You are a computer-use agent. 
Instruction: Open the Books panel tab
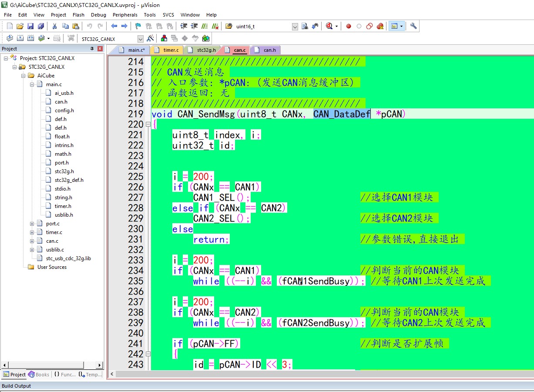point(39,375)
